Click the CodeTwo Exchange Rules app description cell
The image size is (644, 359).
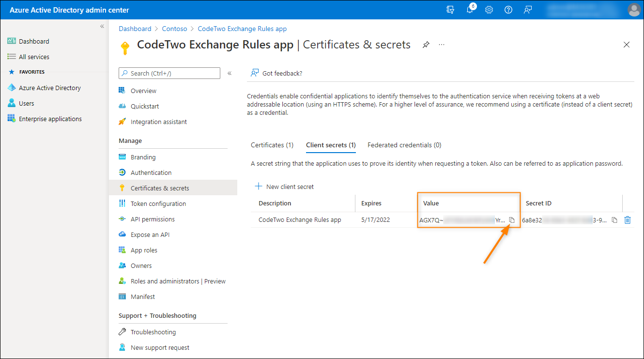point(300,219)
